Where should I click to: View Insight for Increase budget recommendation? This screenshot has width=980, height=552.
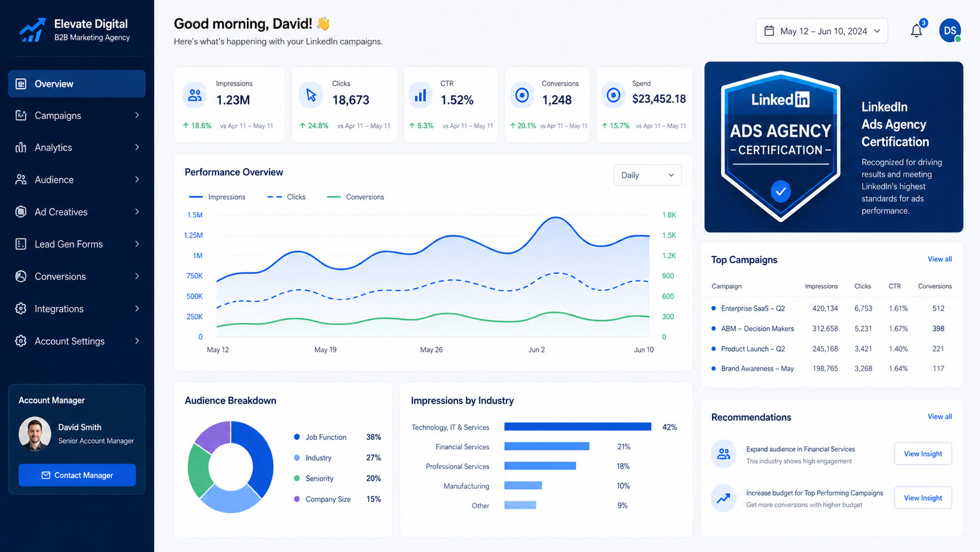(923, 498)
